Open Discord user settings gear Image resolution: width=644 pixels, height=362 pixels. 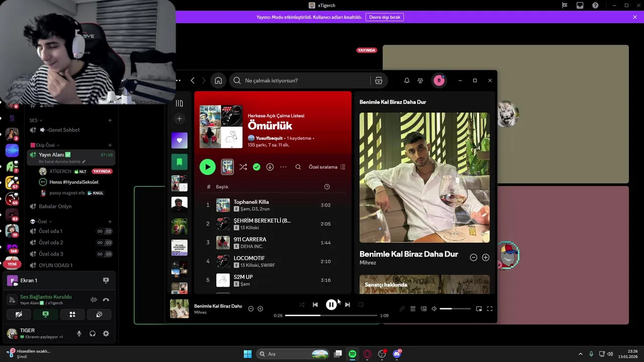pos(106,333)
